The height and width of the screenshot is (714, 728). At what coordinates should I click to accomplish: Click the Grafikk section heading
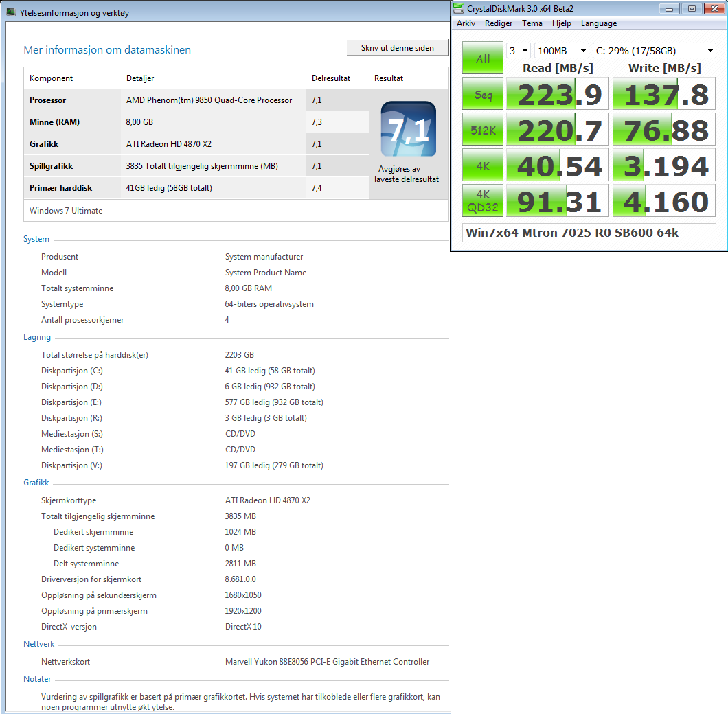click(x=36, y=483)
